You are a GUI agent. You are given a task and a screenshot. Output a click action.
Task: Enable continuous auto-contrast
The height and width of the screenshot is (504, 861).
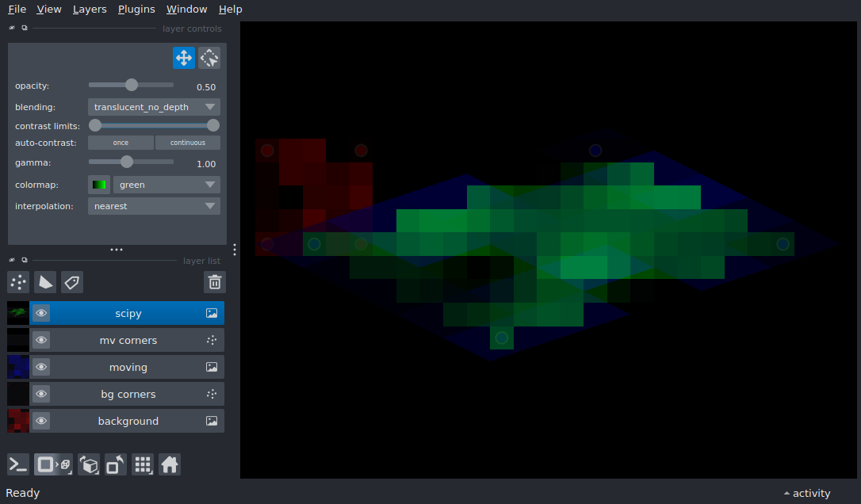pyautogui.click(x=188, y=142)
